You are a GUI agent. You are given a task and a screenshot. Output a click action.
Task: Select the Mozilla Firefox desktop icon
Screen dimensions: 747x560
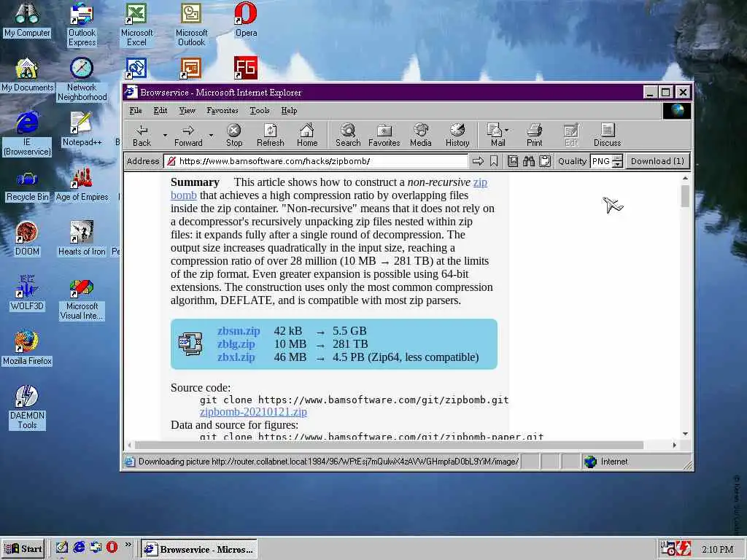27,348
